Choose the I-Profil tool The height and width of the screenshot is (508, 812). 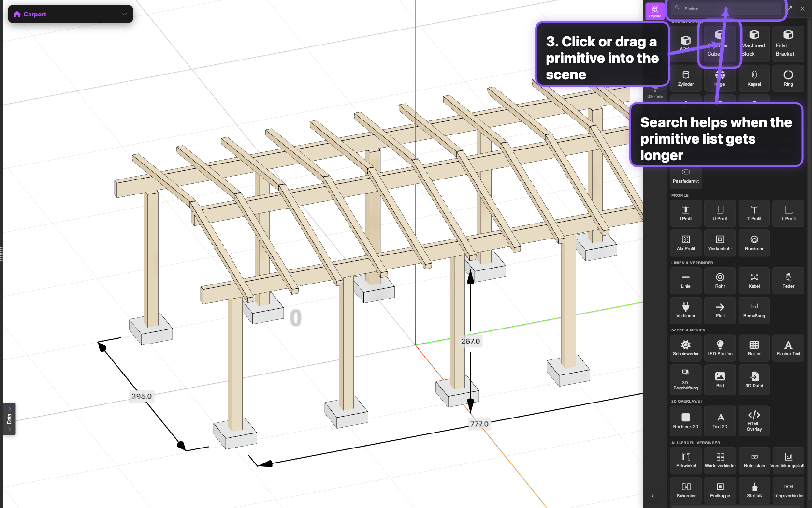click(x=685, y=213)
